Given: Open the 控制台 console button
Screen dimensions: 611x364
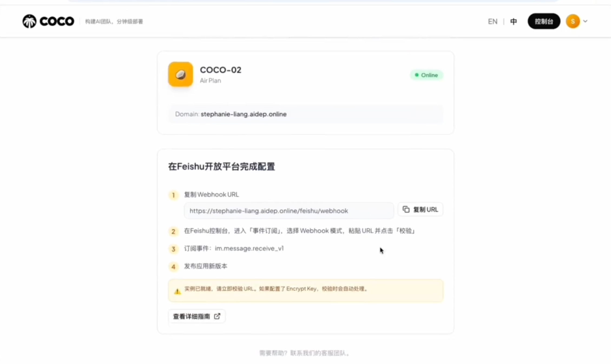Looking at the screenshot, I should [x=544, y=21].
